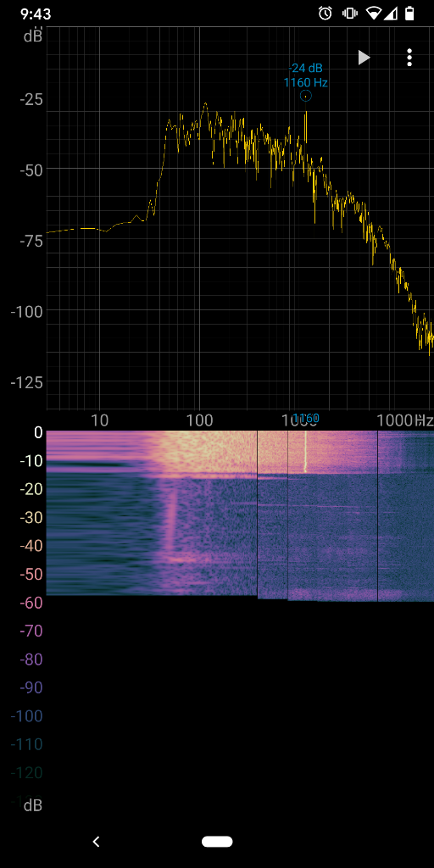Tap the '-60' color scale label
The height and width of the screenshot is (868, 434).
click(31, 603)
